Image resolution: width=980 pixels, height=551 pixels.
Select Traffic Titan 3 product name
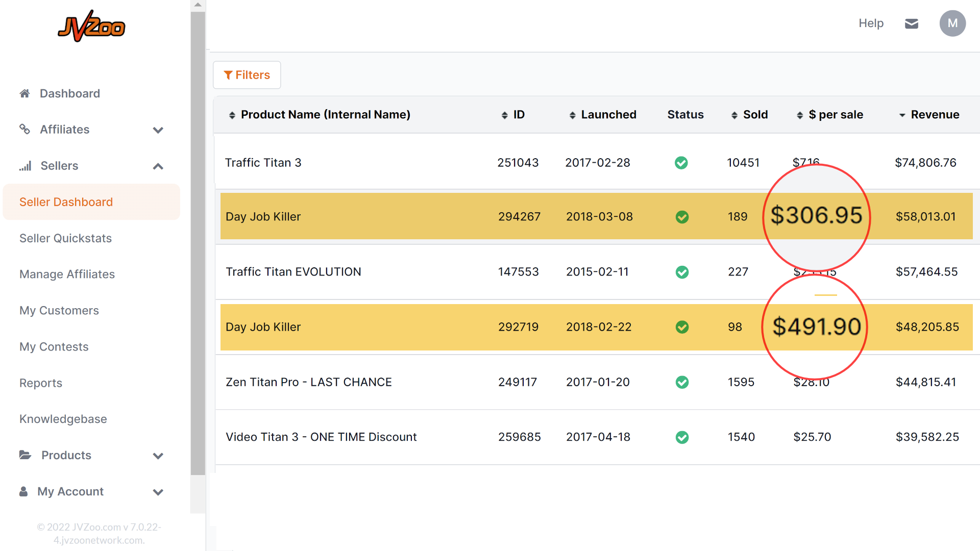pyautogui.click(x=263, y=163)
